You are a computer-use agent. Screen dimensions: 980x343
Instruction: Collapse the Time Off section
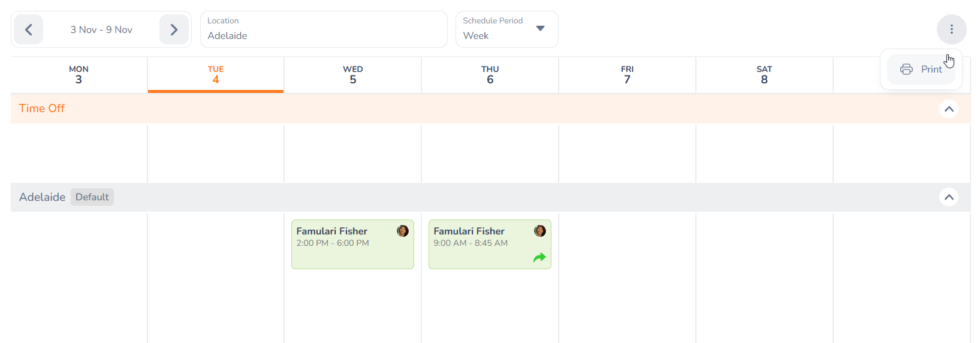click(x=949, y=109)
